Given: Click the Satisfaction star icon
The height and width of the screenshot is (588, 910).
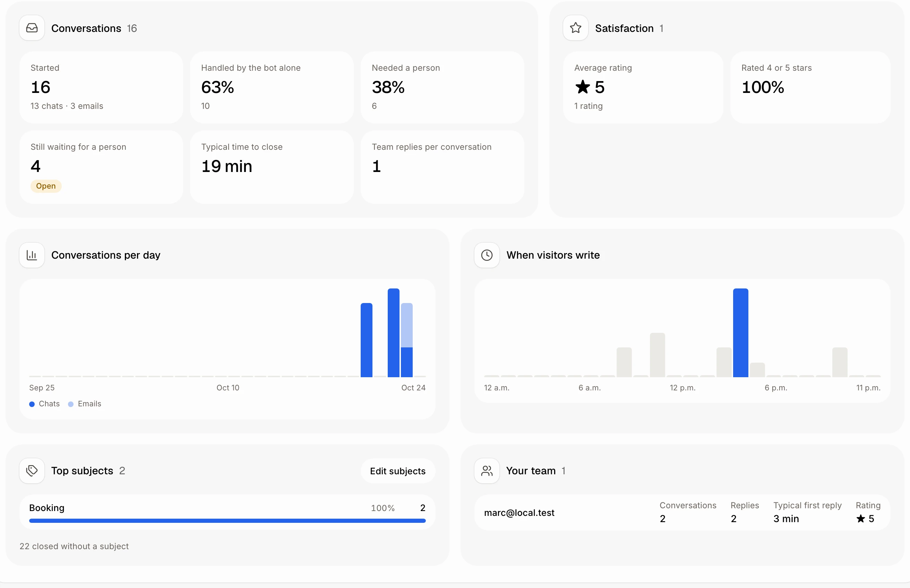Looking at the screenshot, I should (575, 28).
